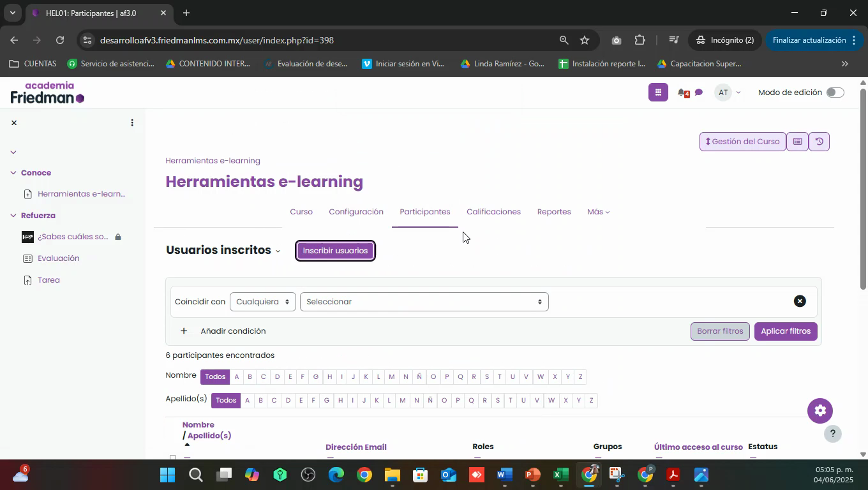868x490 pixels.
Task: Bookmark this page with the star icon
Action: tap(585, 40)
